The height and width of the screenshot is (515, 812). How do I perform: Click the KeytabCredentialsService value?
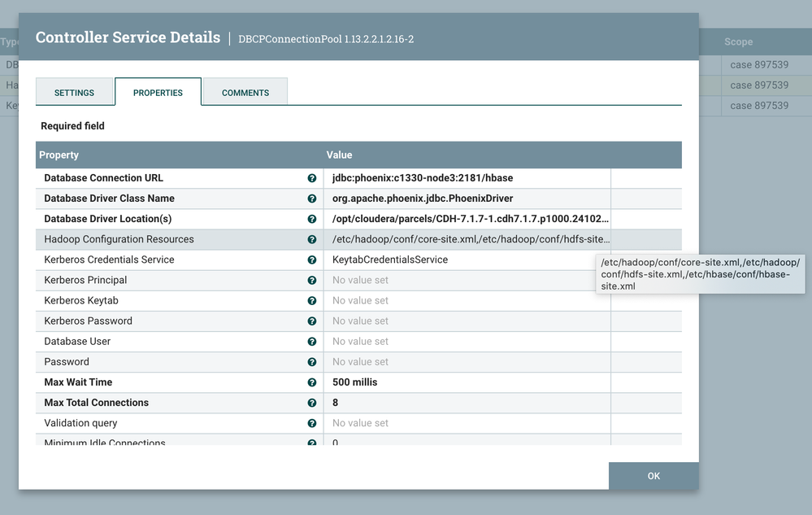(x=389, y=260)
